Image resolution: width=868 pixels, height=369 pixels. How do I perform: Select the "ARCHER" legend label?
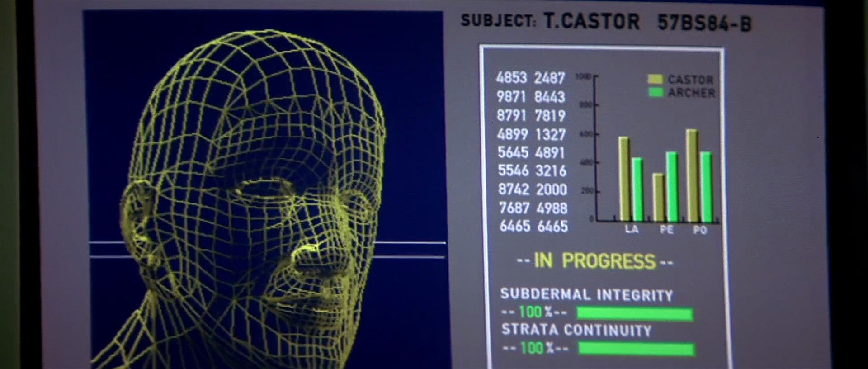692,93
